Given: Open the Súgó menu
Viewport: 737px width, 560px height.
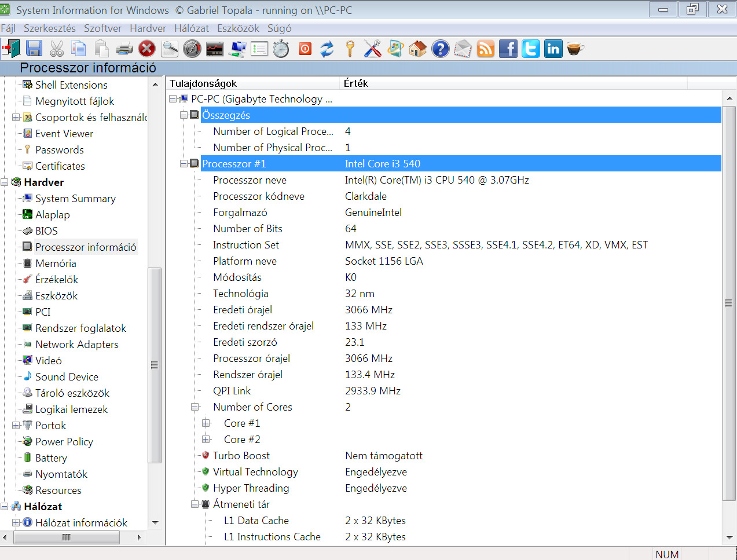Looking at the screenshot, I should (280, 28).
